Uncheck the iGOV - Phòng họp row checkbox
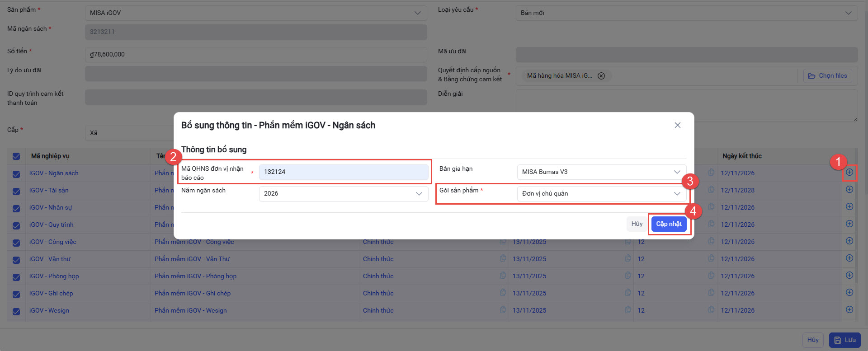The image size is (868, 351). (x=16, y=277)
